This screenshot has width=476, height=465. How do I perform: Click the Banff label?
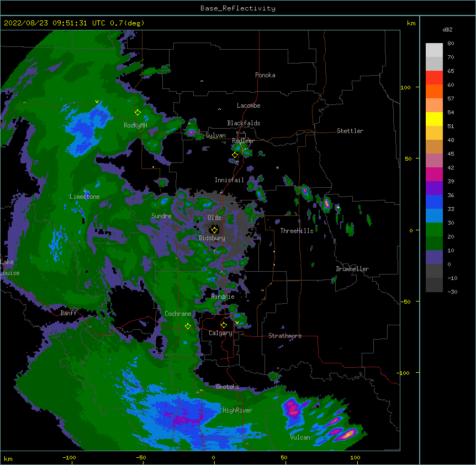pyautogui.click(x=68, y=313)
